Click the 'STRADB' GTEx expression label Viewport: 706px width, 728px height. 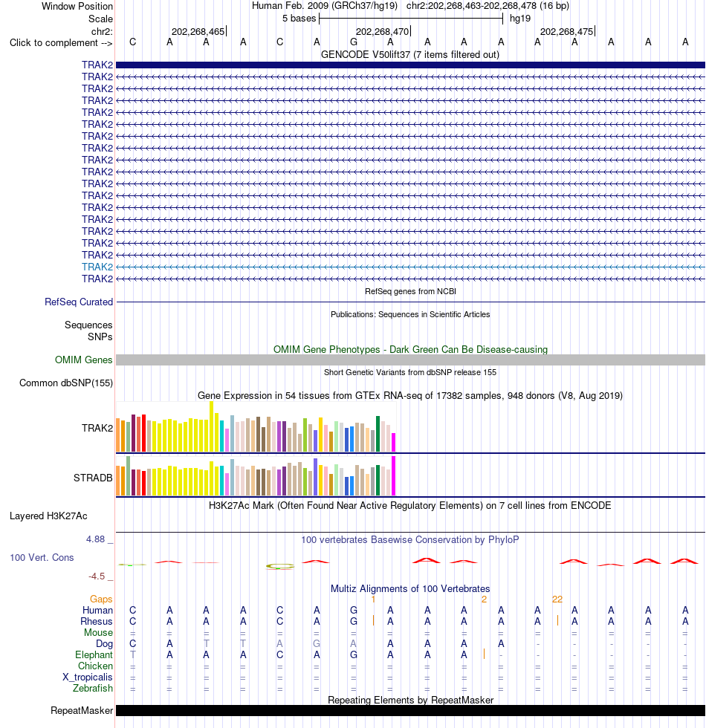click(x=93, y=478)
